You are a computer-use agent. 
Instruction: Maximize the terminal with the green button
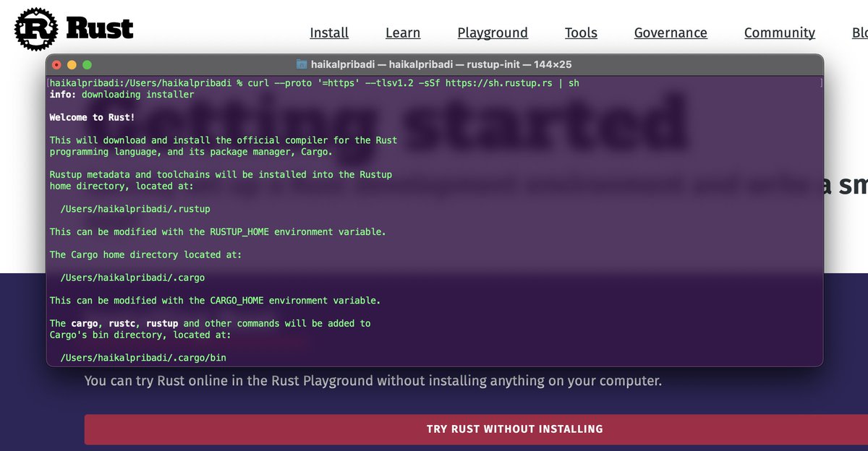87,65
